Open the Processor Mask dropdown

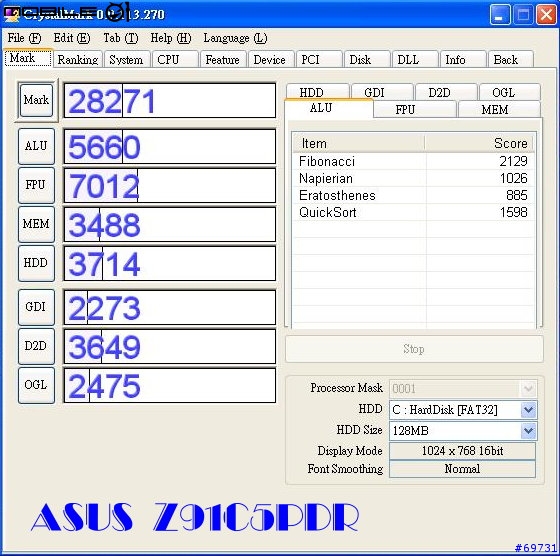click(529, 388)
